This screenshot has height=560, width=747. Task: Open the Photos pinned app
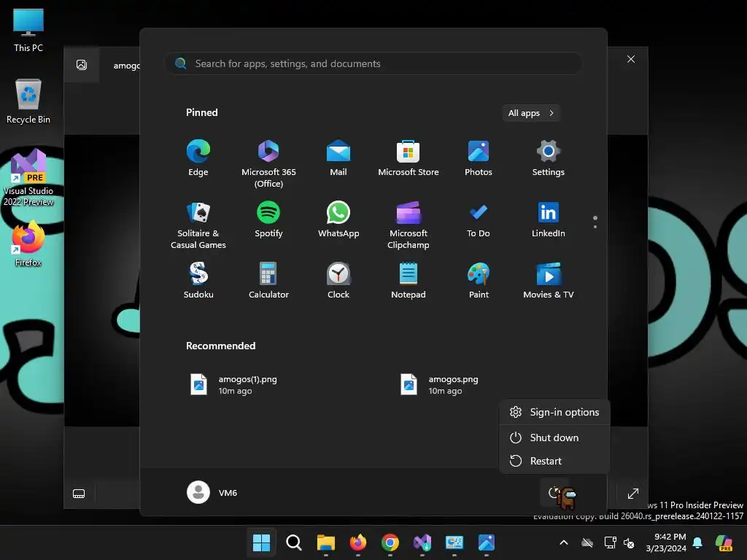tap(479, 158)
